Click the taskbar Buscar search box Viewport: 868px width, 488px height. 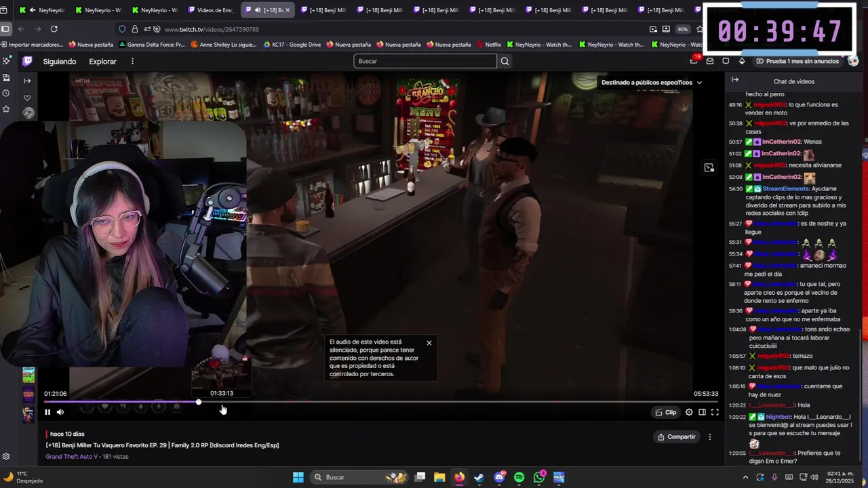(359, 477)
